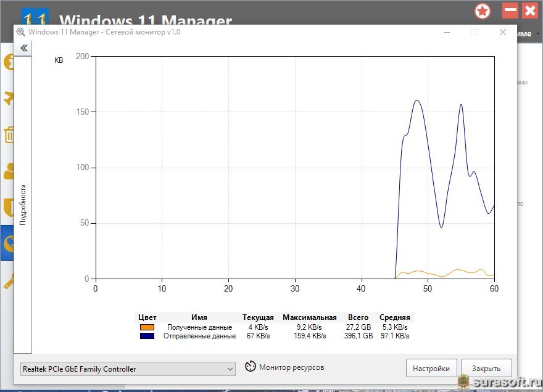Open the vertical Подробности tab

coord(23,205)
